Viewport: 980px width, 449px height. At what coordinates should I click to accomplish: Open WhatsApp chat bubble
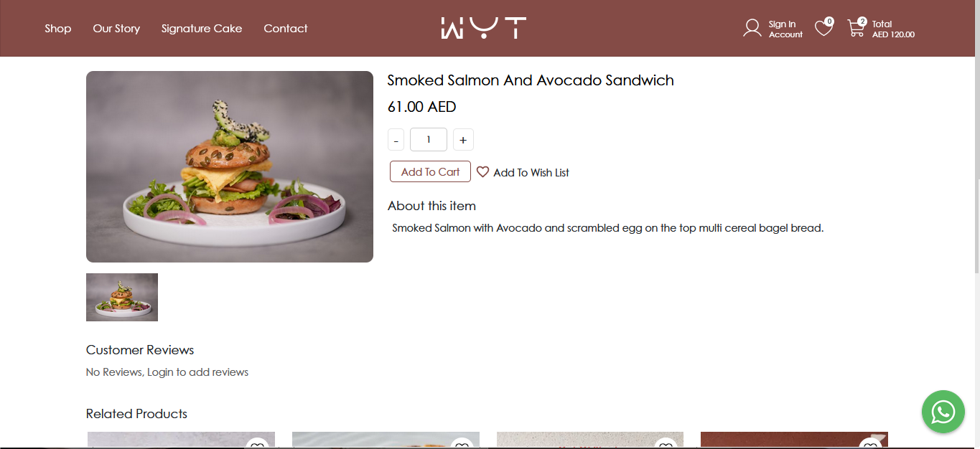[x=943, y=412]
